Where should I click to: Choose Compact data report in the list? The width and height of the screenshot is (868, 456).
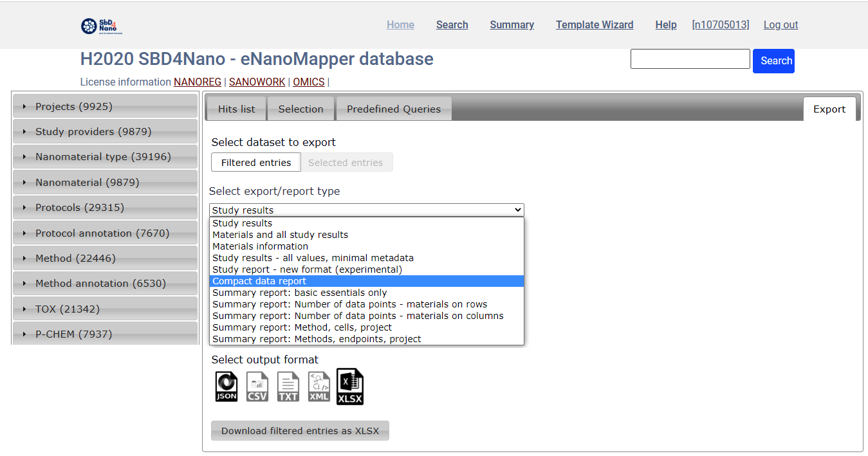pos(259,281)
